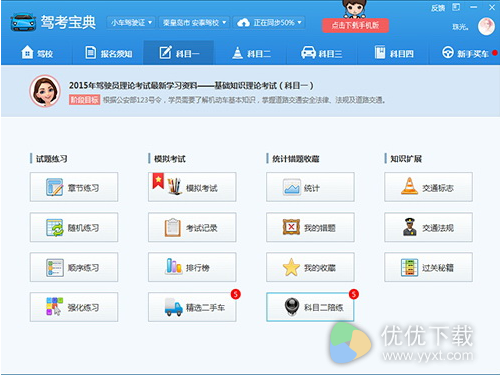Click the blue car app logo
The height and width of the screenshot is (377, 500).
[23, 22]
